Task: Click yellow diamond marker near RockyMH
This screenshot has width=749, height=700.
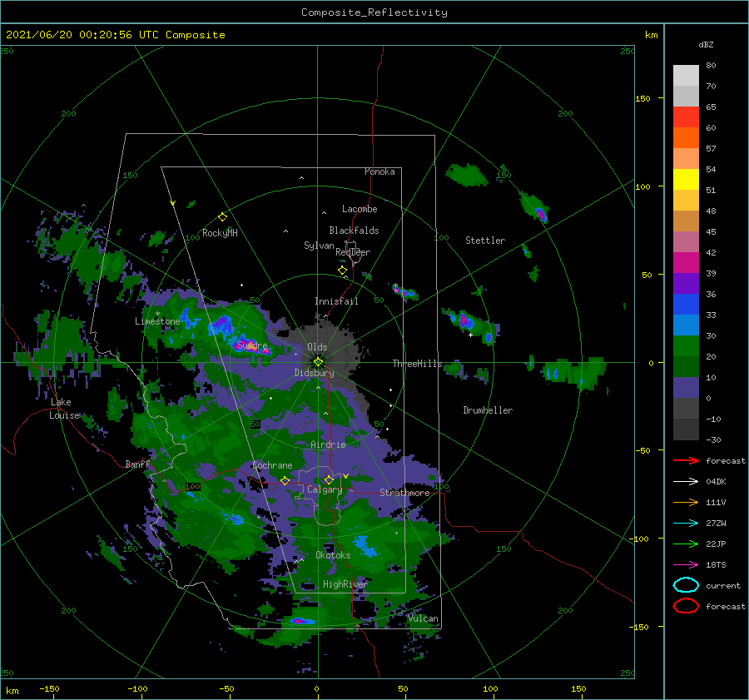Action: (222, 217)
